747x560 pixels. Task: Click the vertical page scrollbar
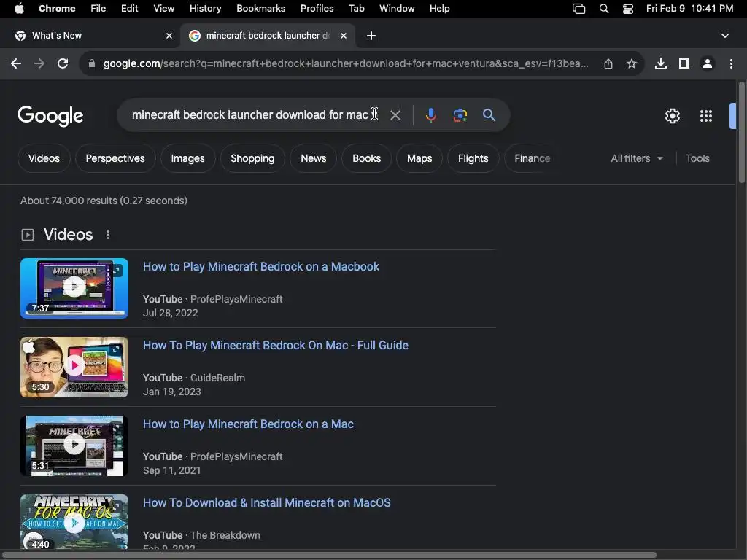pyautogui.click(x=742, y=132)
